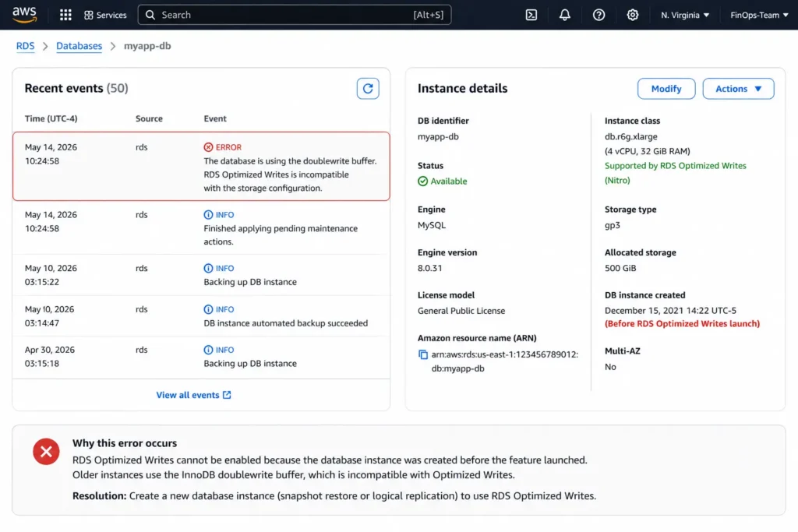This screenshot has height=532, width=798.
Task: Click the AWS logo home icon
Action: pyautogui.click(x=24, y=15)
